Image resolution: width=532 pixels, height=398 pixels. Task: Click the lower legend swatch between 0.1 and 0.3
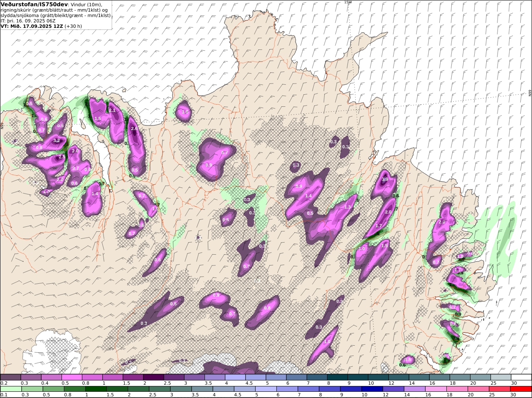pos(11,389)
